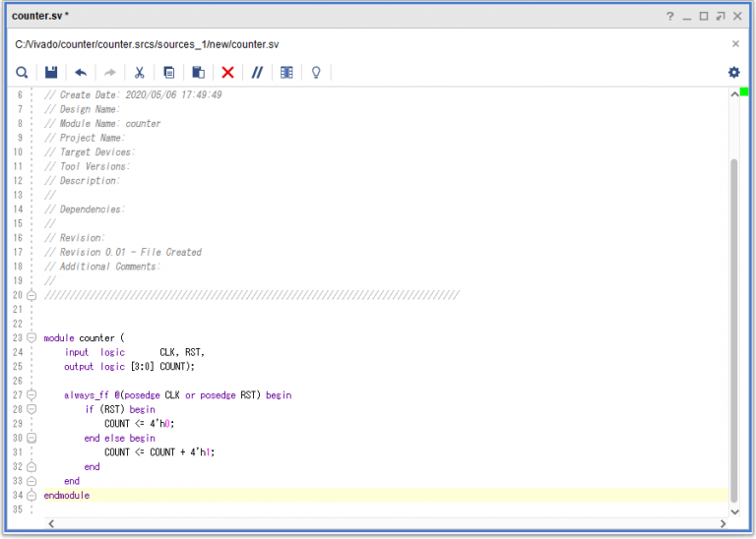The image size is (756, 539).
Task: Cut selection with the scissors icon
Action: (140, 73)
